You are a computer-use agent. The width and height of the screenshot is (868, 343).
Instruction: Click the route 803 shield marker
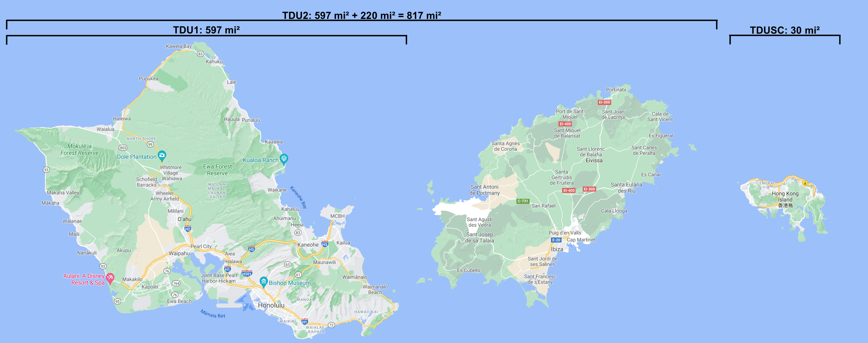coord(123,148)
